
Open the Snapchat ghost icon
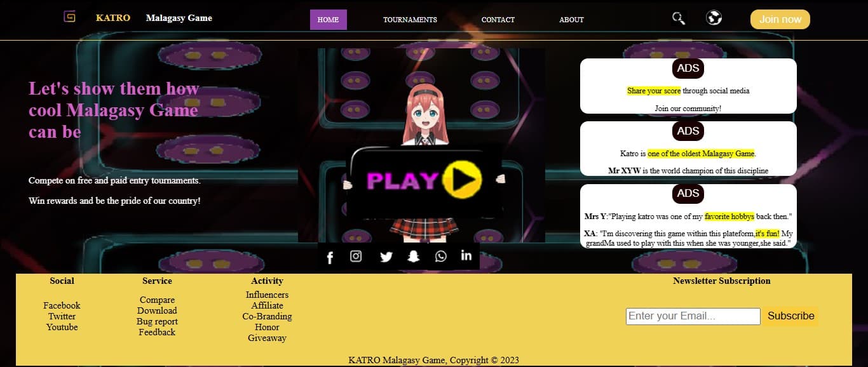point(414,257)
